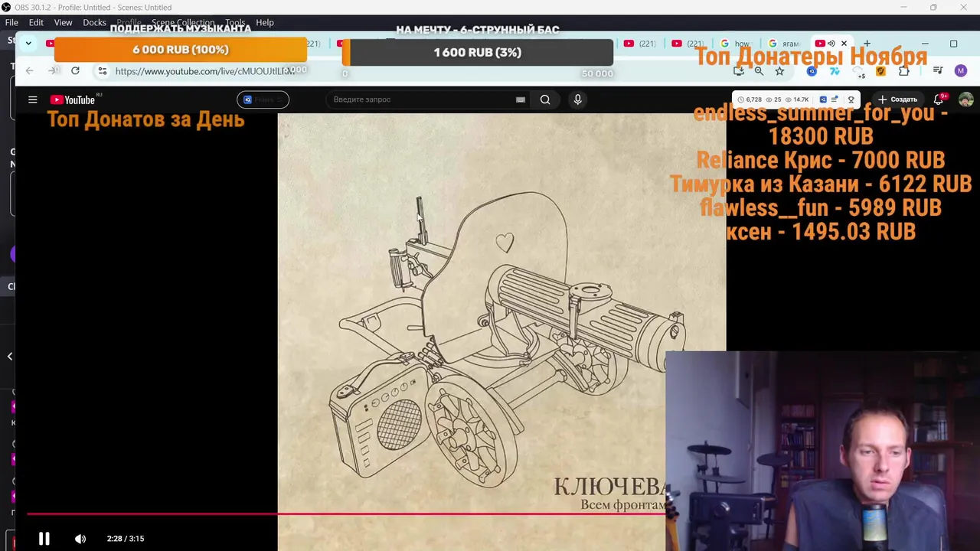Open the OBS View menu

[x=63, y=22]
